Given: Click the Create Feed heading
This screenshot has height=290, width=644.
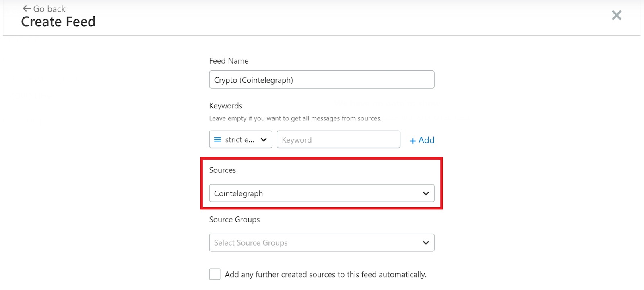Looking at the screenshot, I should click(x=58, y=22).
